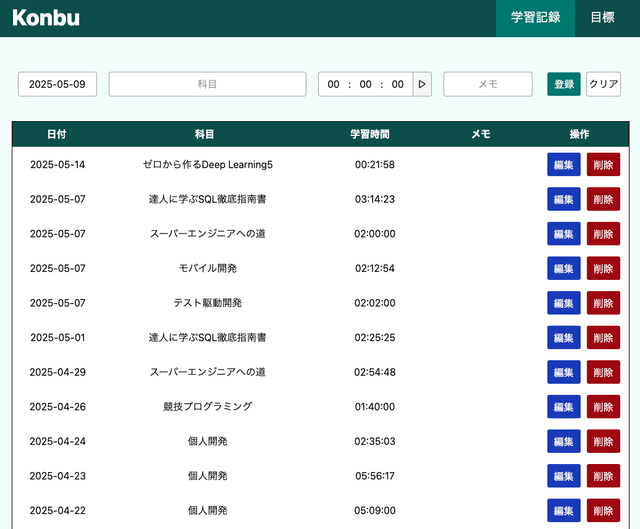Open the Konbu logo home link
The image size is (640, 529).
tap(46, 18)
